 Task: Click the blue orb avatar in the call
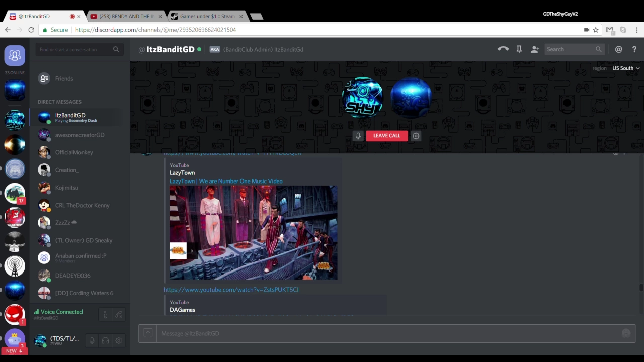411,97
